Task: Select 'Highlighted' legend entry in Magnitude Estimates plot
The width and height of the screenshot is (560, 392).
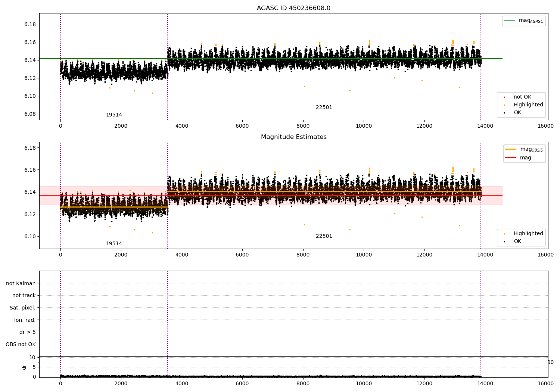Action: point(523,234)
